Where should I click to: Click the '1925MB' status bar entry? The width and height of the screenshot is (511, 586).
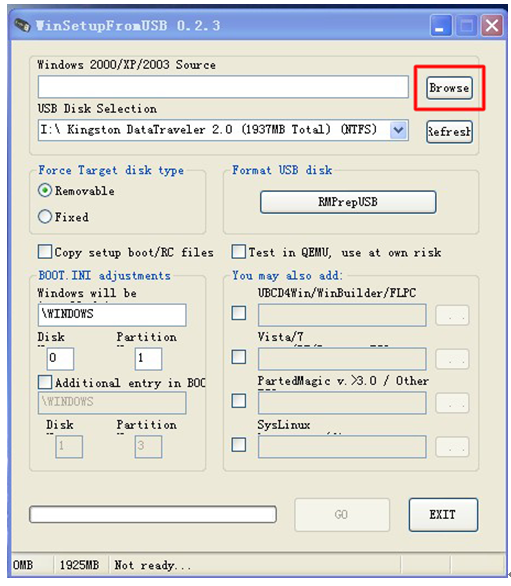coord(80,565)
